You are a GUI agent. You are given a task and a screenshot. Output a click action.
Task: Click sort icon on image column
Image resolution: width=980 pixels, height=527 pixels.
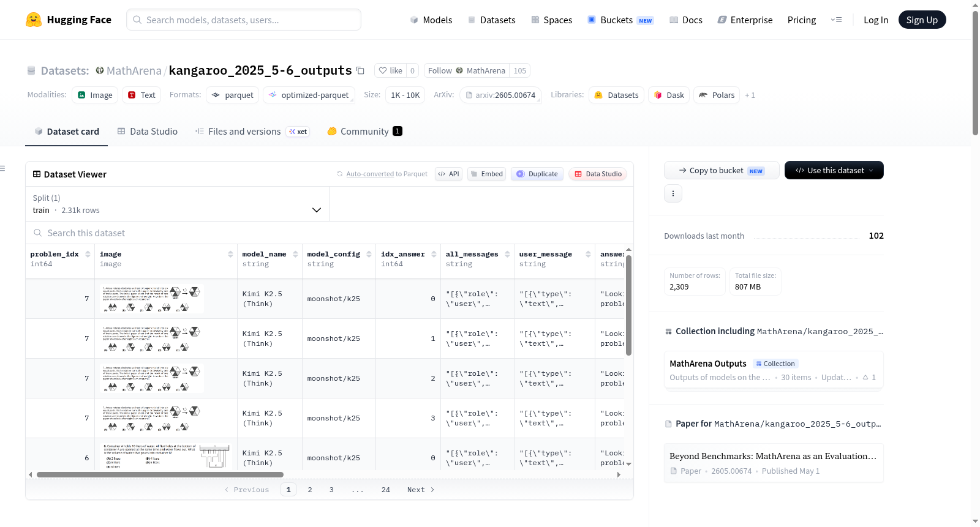(230, 254)
